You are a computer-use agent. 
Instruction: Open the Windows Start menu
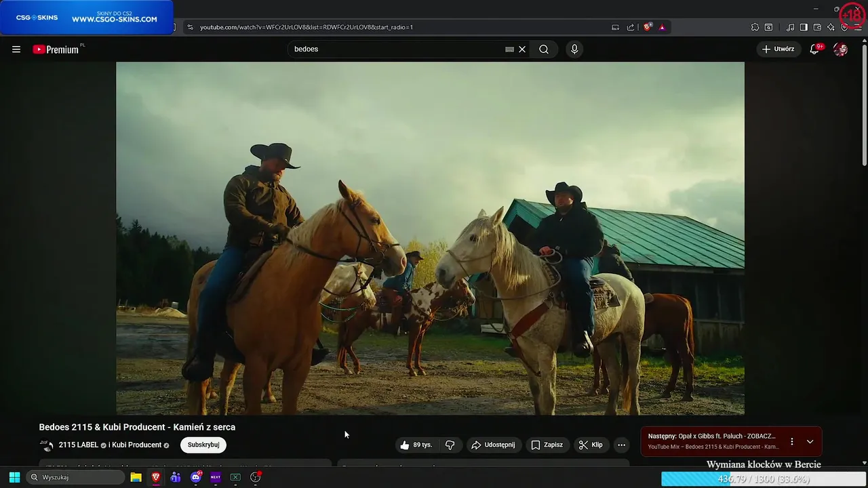point(14,477)
